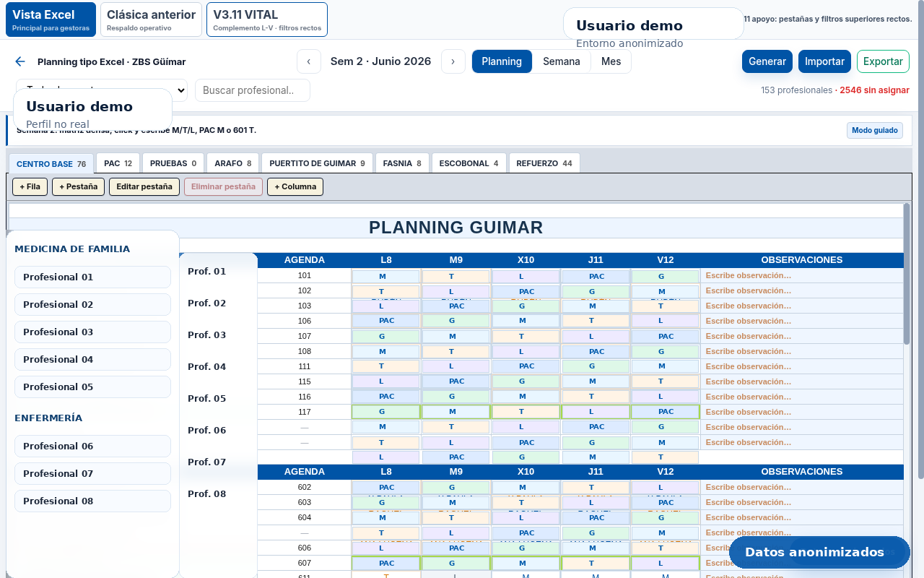Click the vertical scrollbar of the planning grid

coord(907,275)
